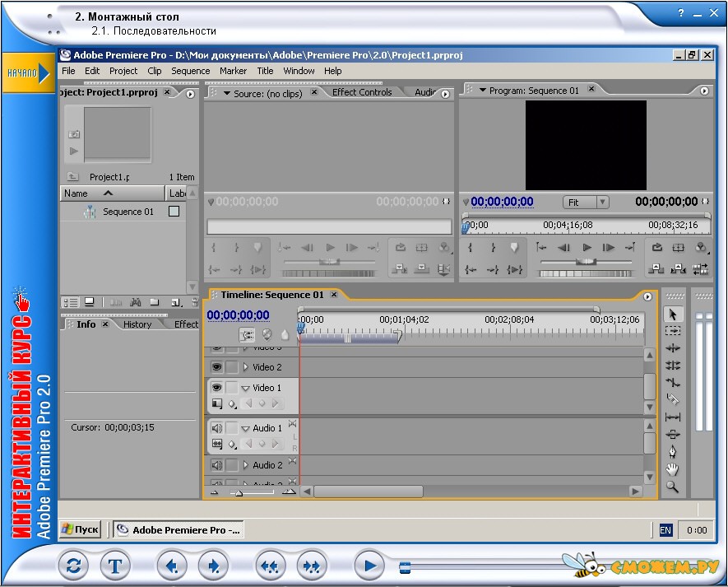This screenshot has width=728, height=587.
Task: Mute the Audio 1 track
Action: tap(216, 428)
